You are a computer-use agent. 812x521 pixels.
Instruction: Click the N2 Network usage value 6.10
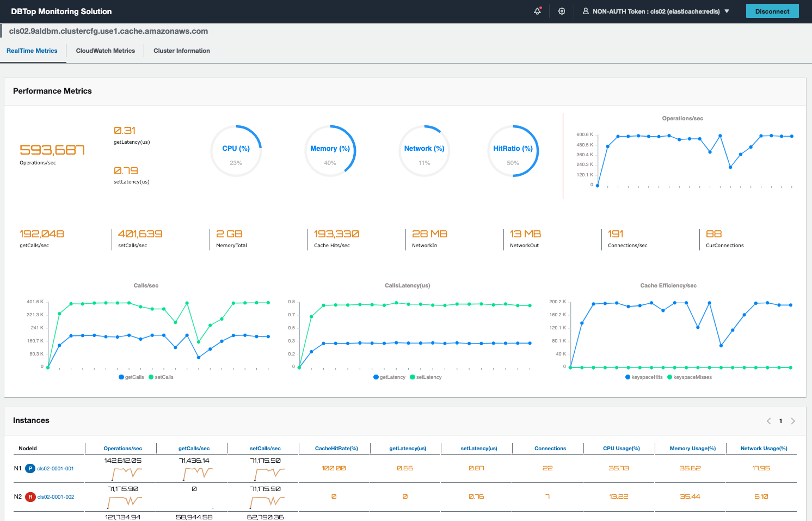tap(761, 497)
